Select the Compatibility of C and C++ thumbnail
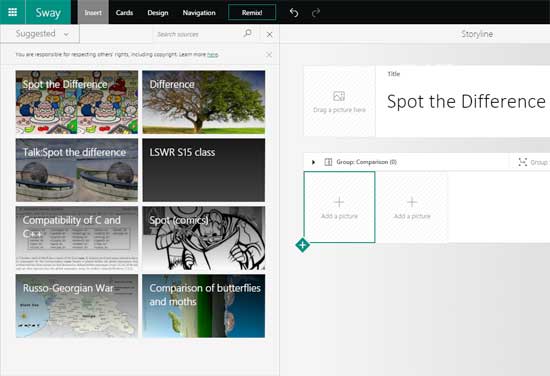The image size is (550, 376). [77, 238]
